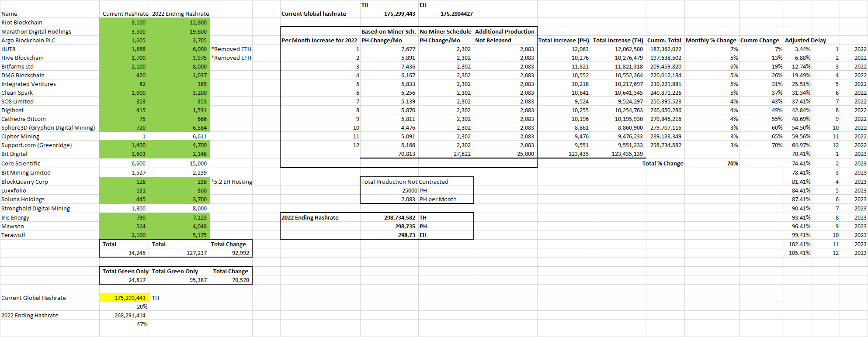Click the 'Terawulf' name cell
Image resolution: width=868 pixels, height=337 pixels.
[x=13, y=235]
